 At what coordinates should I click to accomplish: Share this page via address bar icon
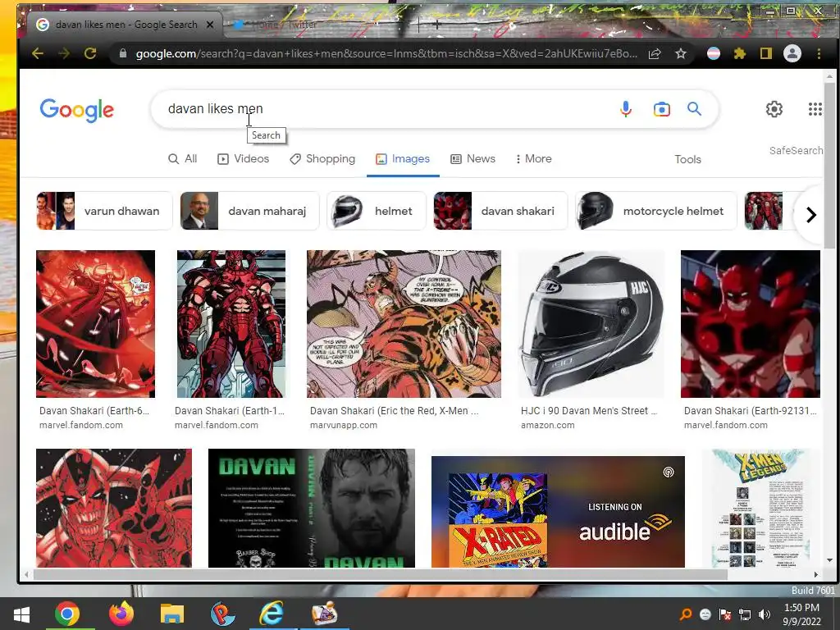coord(655,53)
